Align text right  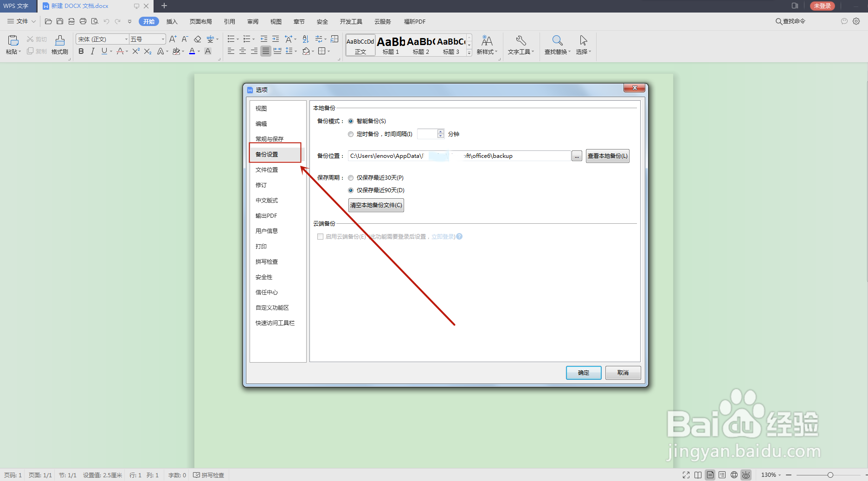coord(254,51)
